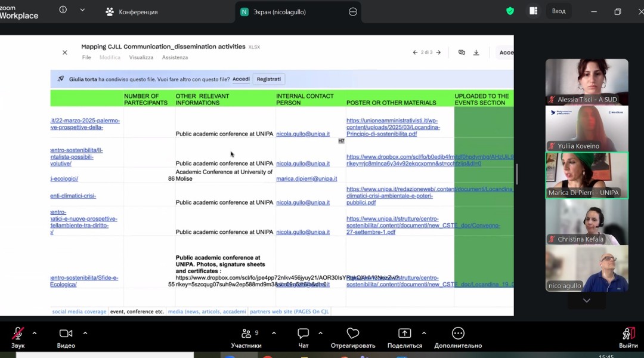Click the spreadsheet vertical scrollbar handle
The width and height of the screenshot is (644, 358).
point(516,174)
